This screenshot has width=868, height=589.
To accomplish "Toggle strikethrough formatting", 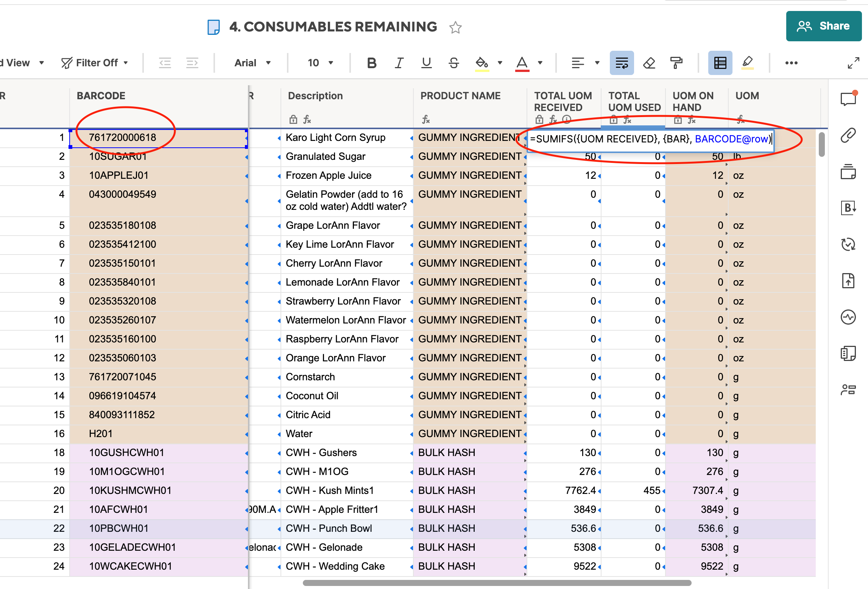I will pos(454,63).
